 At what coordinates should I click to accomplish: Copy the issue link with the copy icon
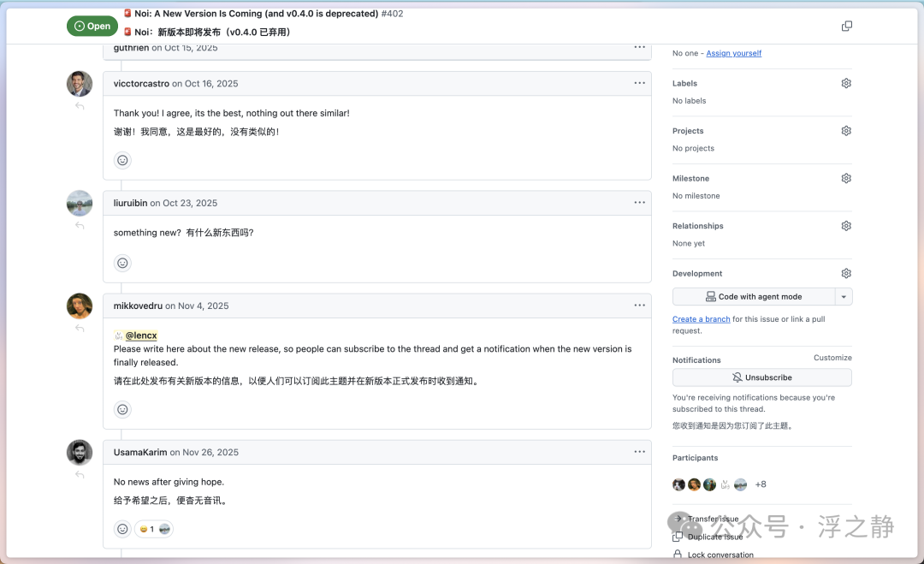(846, 26)
